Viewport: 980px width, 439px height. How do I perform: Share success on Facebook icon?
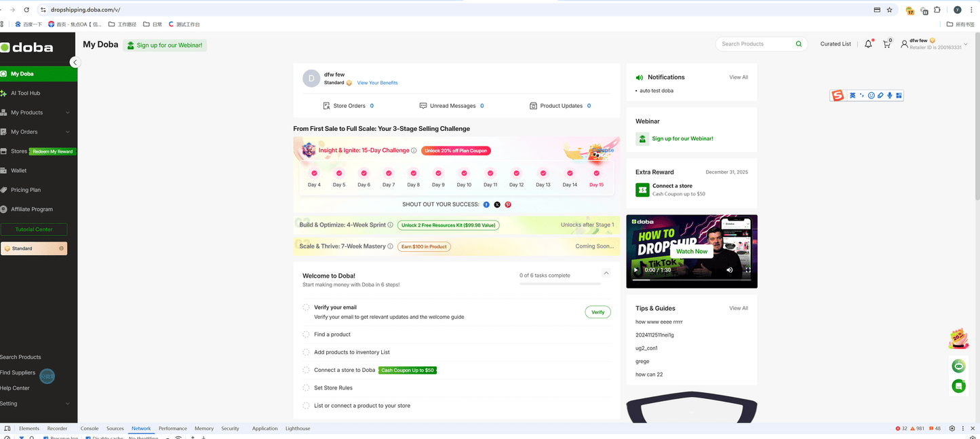click(x=486, y=204)
